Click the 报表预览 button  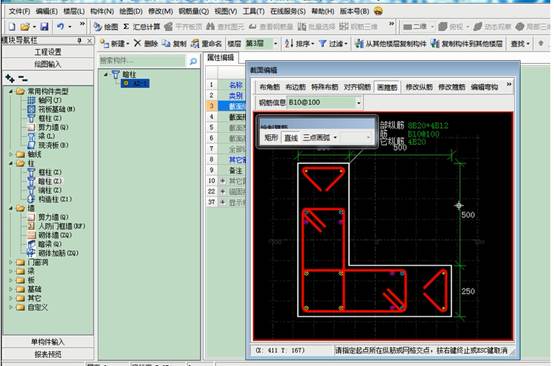(48, 354)
